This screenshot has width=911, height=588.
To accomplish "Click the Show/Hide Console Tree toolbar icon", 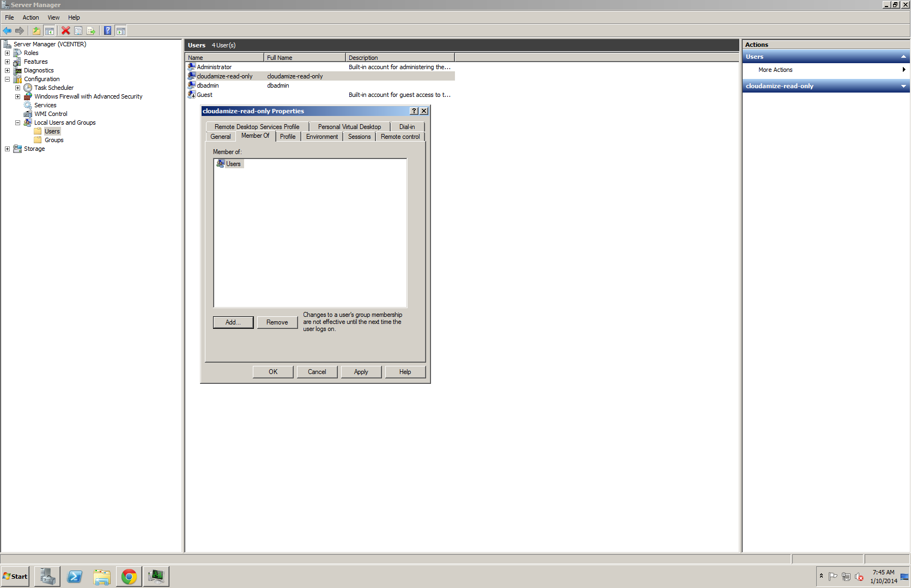I will point(49,30).
